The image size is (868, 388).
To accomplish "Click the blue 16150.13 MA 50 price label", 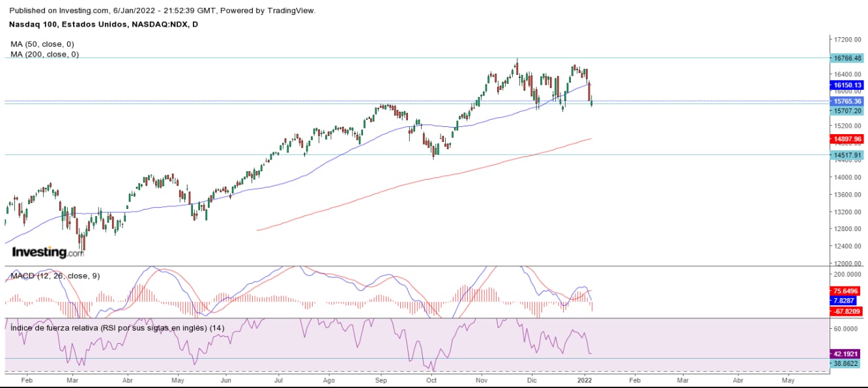I will click(847, 85).
